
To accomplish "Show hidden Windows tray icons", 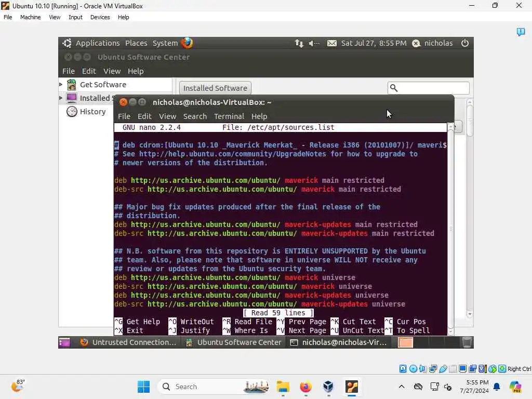I will click(402, 387).
